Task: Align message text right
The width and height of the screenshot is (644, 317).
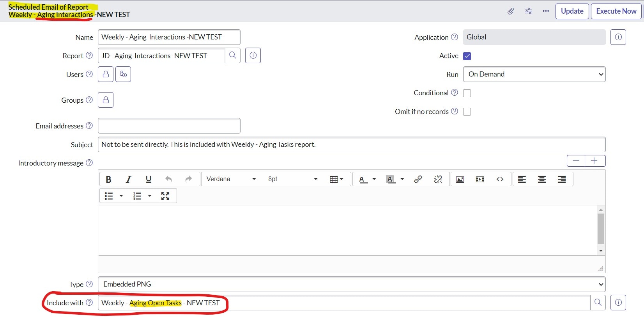Action: (562, 179)
